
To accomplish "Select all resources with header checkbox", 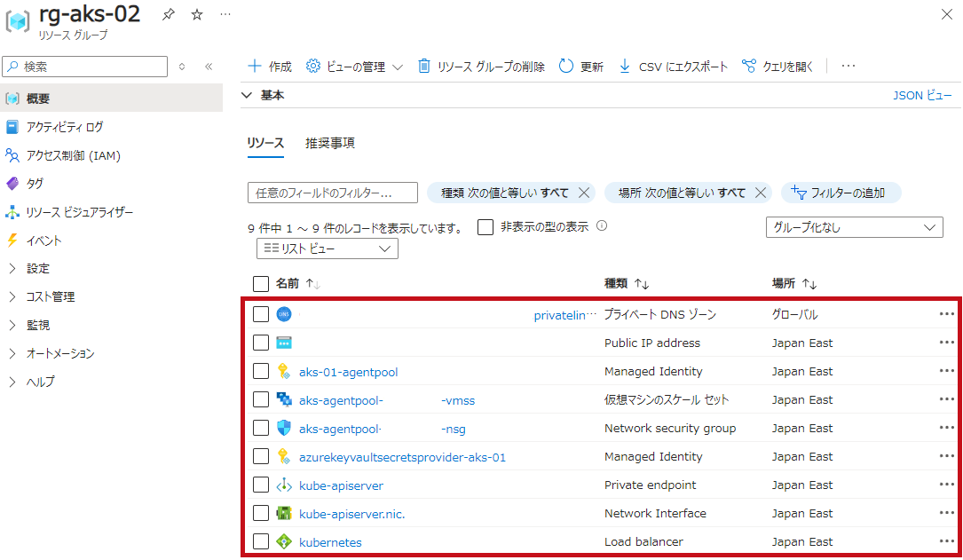I will pos(261,284).
